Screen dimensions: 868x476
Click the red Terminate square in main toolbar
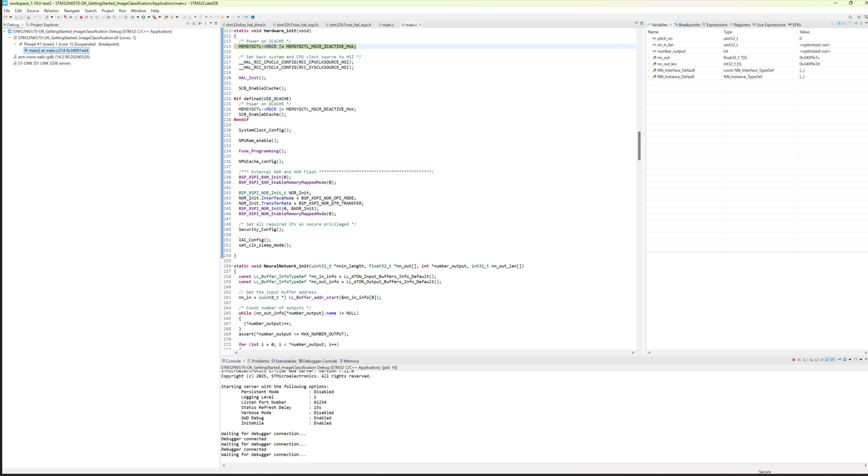81,17
